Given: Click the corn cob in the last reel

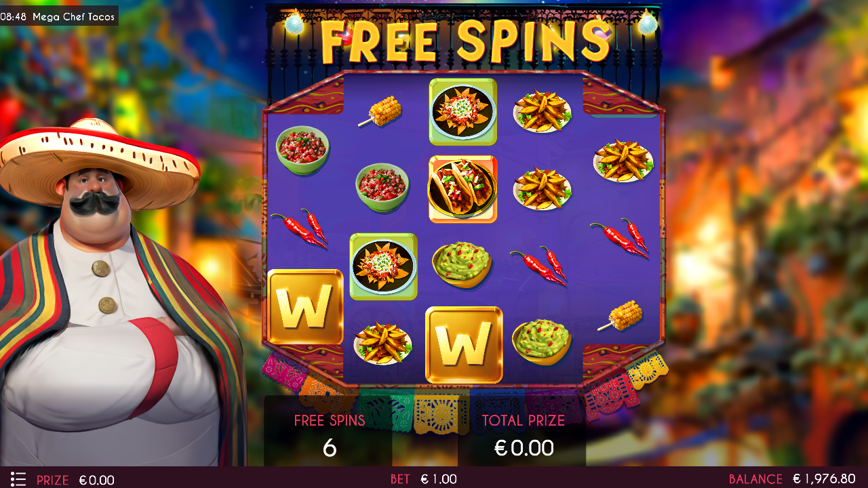Looking at the screenshot, I should pos(621,316).
